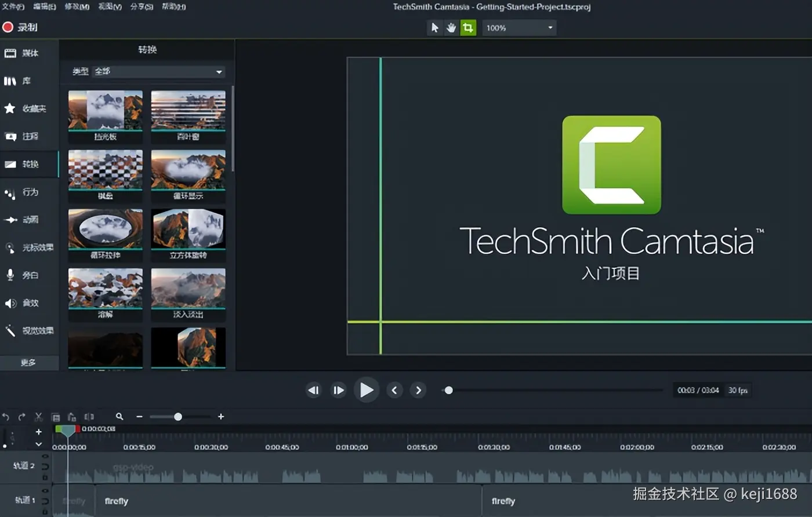Screen dimensions: 812x517
Task: Select the crop tool in canvas toolbar
Action: (467, 28)
